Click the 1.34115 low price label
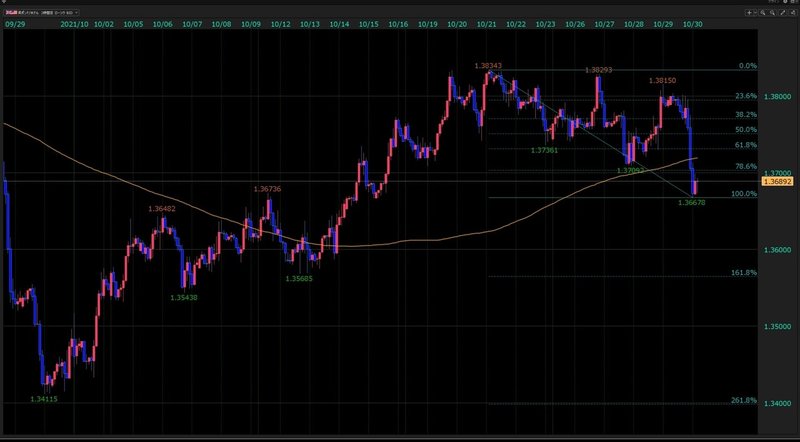This screenshot has height=442, width=800. click(44, 399)
